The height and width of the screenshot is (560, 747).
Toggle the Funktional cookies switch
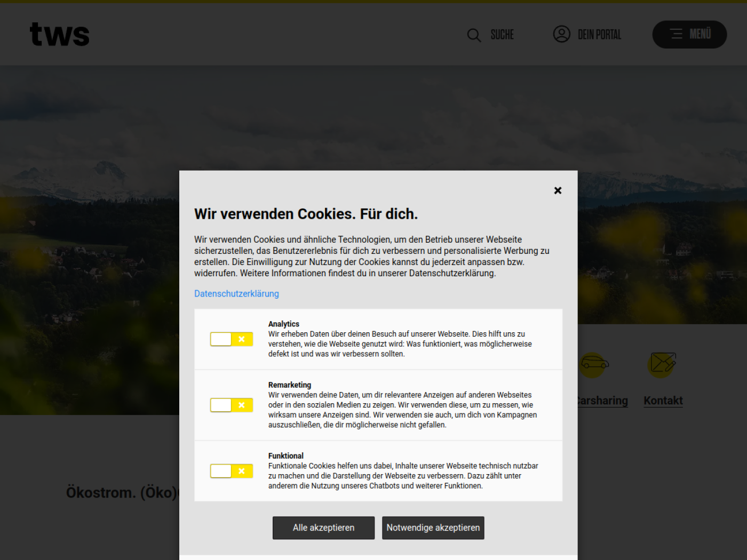[231, 471]
